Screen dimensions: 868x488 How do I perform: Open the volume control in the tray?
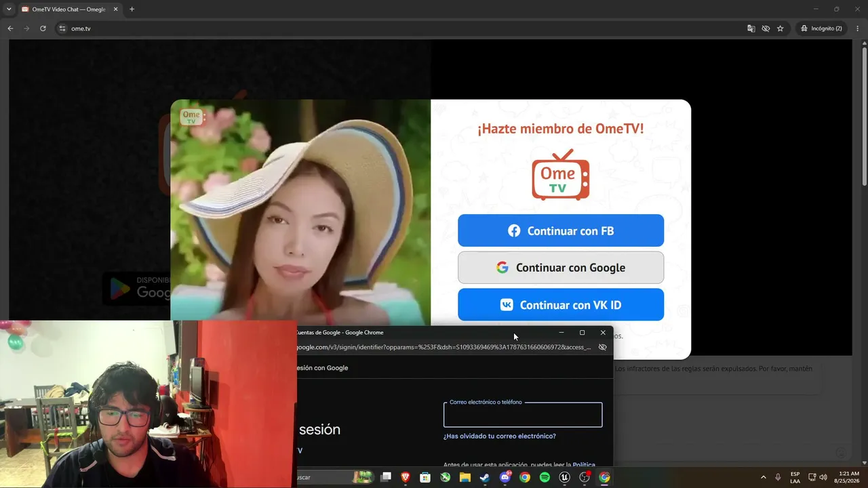(x=823, y=477)
